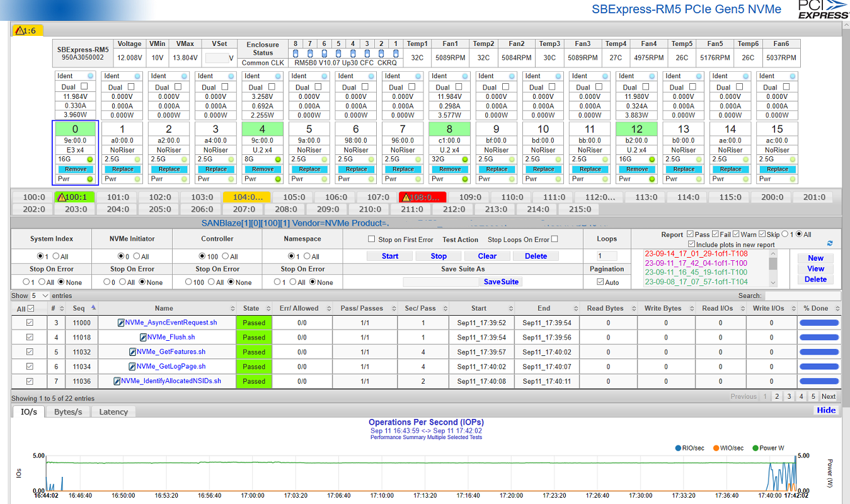Click the 8G link speed LED of slot 4
Viewport: 850px width, 504px height.
277,159
